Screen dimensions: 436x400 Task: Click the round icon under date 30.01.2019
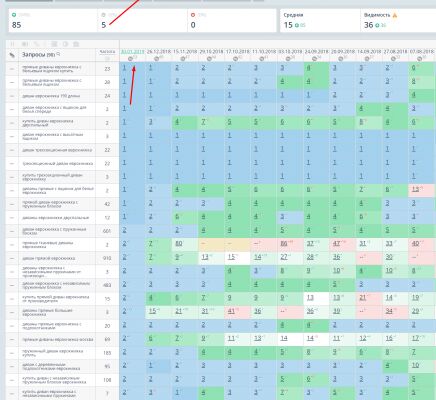click(x=131, y=59)
